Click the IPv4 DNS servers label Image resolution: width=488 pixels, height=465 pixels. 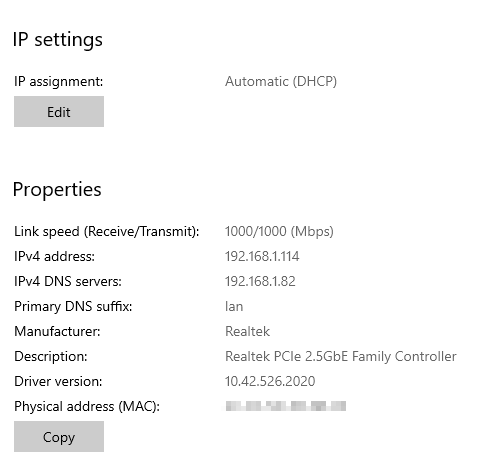point(68,281)
